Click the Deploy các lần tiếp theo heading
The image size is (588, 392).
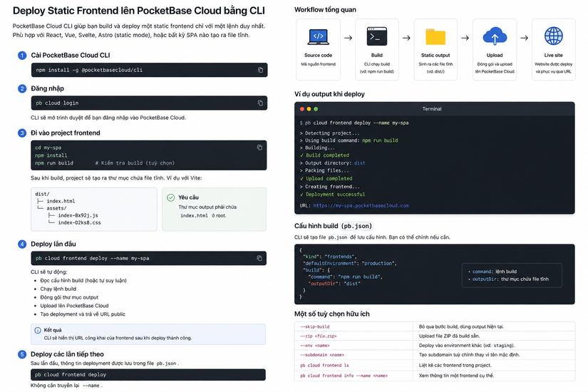(67, 354)
